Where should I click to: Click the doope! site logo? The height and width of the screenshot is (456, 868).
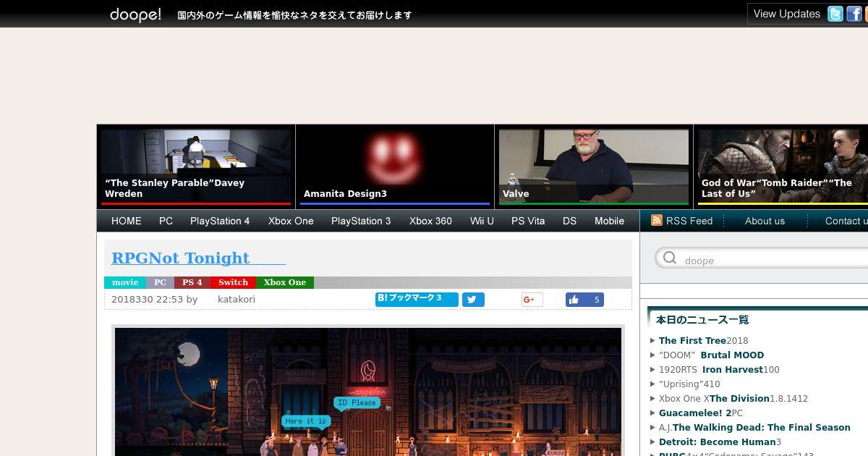point(135,14)
